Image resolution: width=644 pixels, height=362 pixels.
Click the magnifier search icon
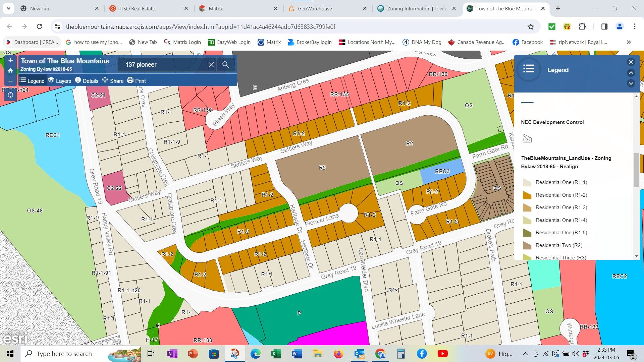[x=226, y=65]
